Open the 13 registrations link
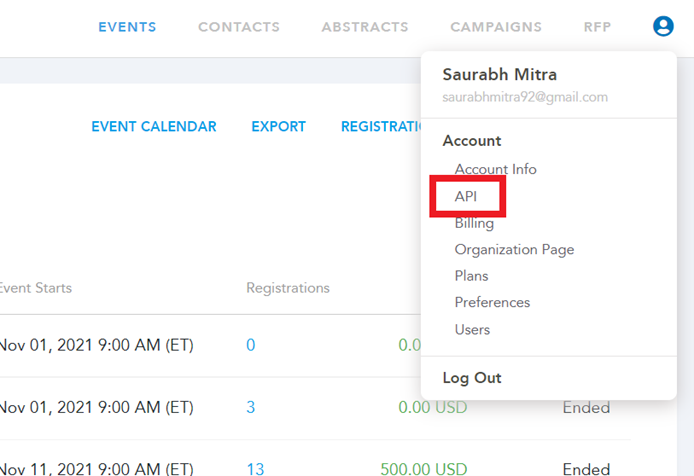Viewport: 694px width, 476px height. pos(256,468)
